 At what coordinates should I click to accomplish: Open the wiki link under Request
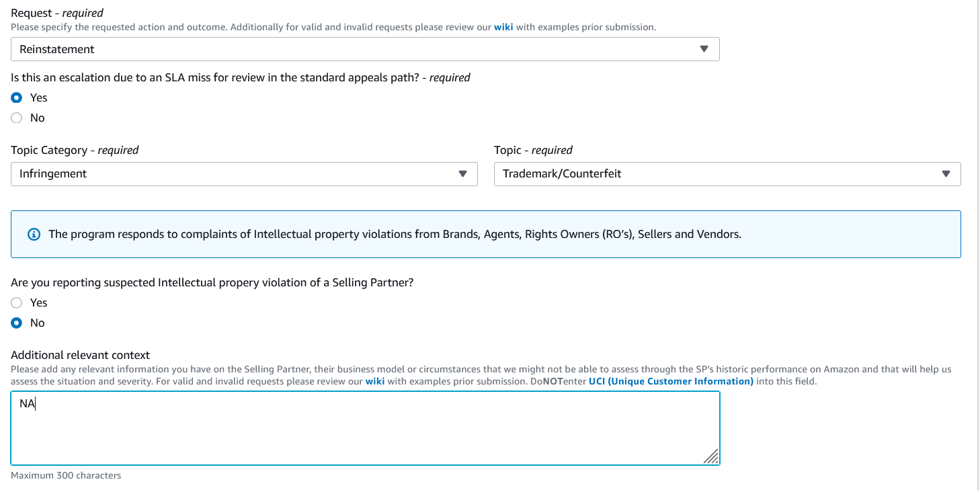coord(503,27)
